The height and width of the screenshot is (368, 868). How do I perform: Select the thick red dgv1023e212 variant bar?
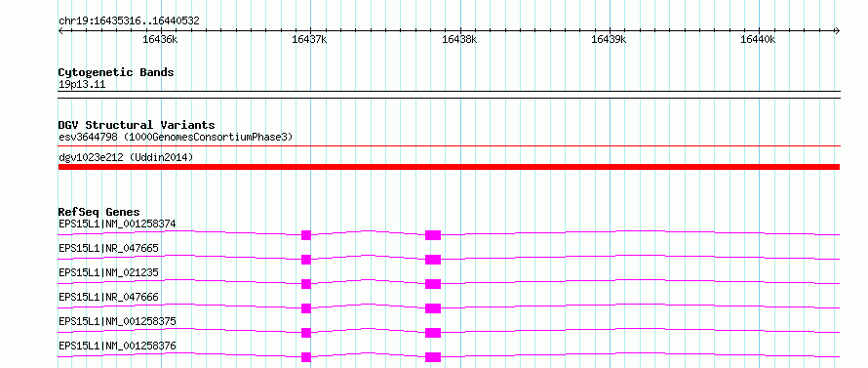(x=449, y=167)
